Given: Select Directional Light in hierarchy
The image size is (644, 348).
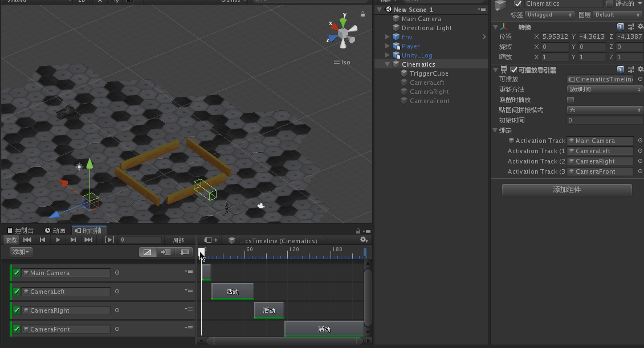Looking at the screenshot, I should pyautogui.click(x=426, y=28).
